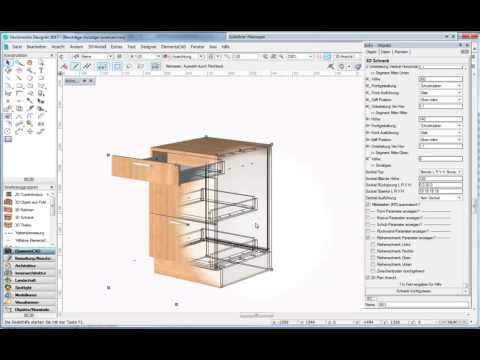Open the Datei menu
This screenshot has height=360, width=480.
(17, 47)
